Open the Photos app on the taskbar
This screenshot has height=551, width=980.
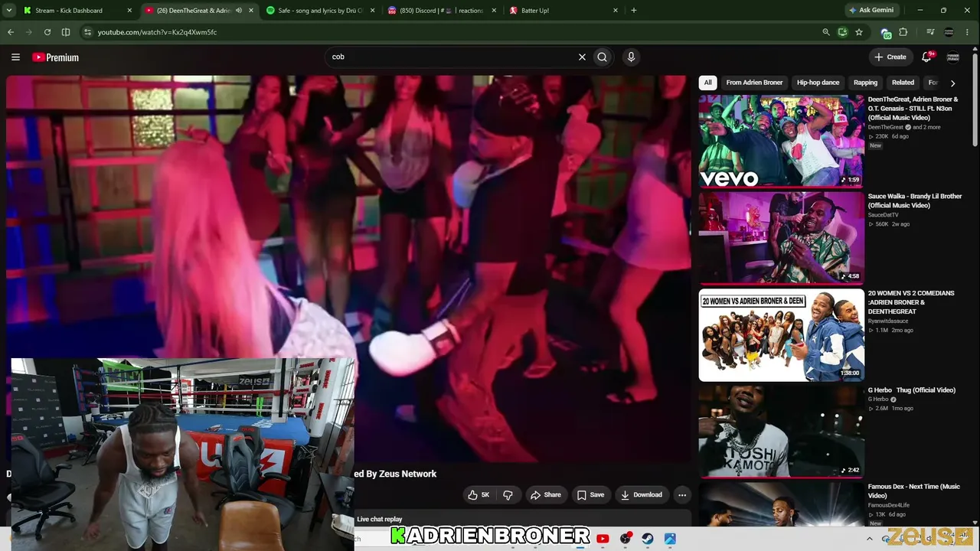tap(670, 539)
